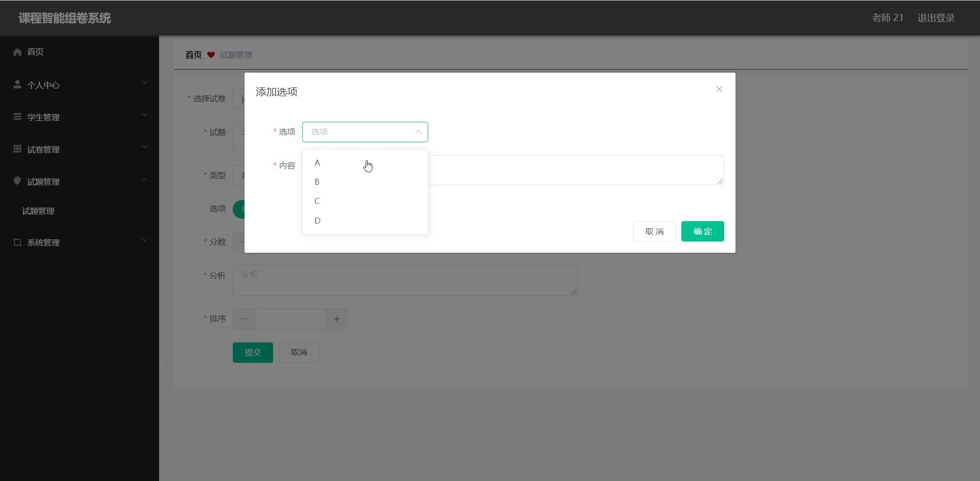Click the 试题管理 breadcrumb text
The image size is (980, 481).
pos(236,55)
